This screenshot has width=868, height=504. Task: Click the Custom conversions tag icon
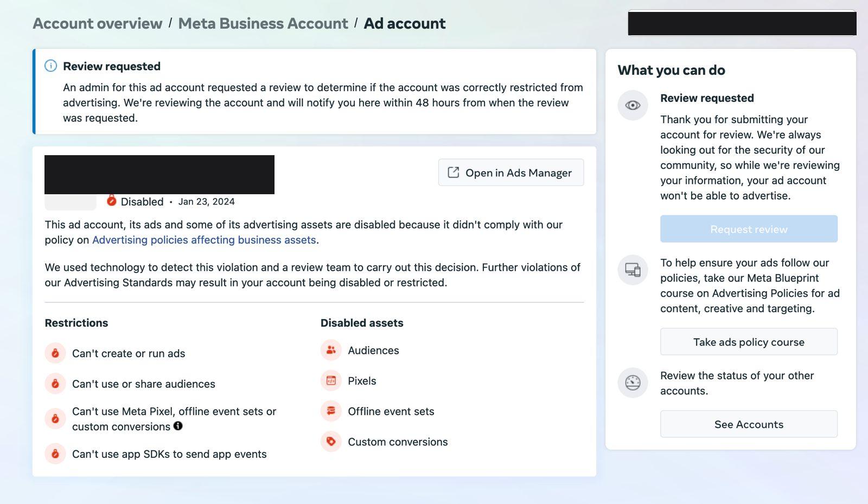(331, 442)
